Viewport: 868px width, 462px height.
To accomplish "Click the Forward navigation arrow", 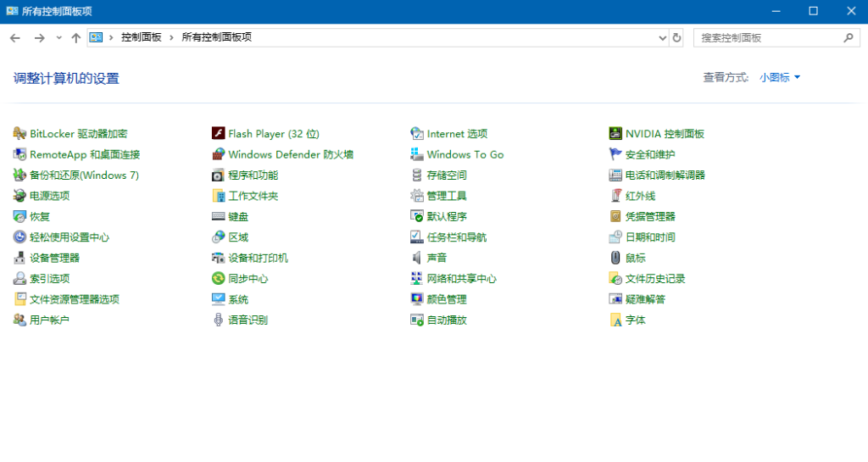I will pos(39,37).
